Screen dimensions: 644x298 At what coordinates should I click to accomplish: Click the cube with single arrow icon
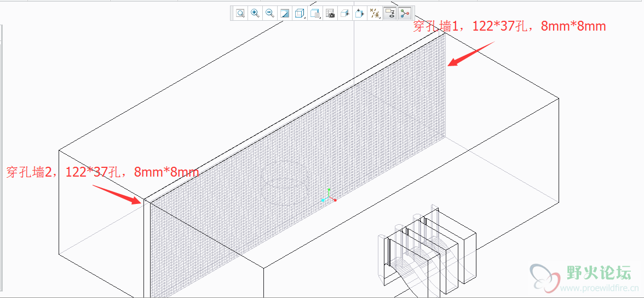[344, 13]
